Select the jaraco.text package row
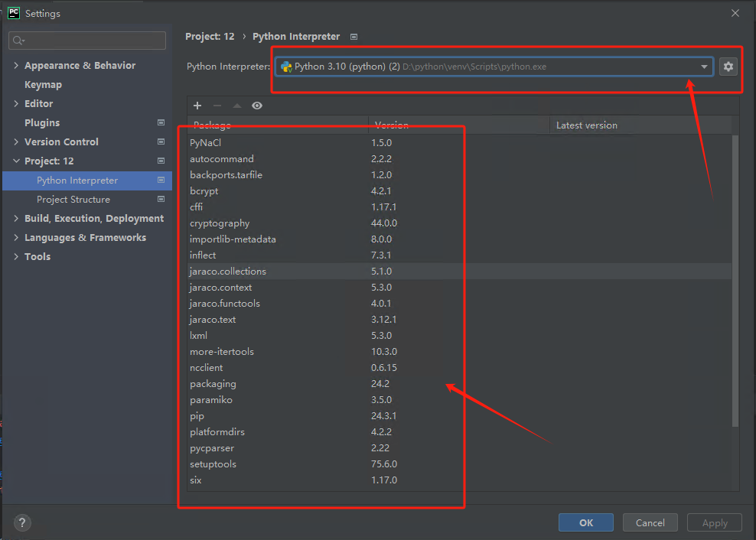 point(459,319)
